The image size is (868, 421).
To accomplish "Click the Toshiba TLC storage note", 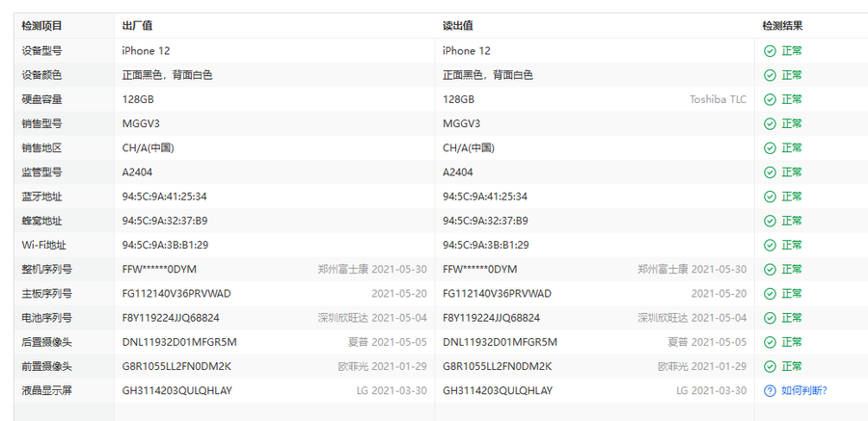I will click(718, 99).
